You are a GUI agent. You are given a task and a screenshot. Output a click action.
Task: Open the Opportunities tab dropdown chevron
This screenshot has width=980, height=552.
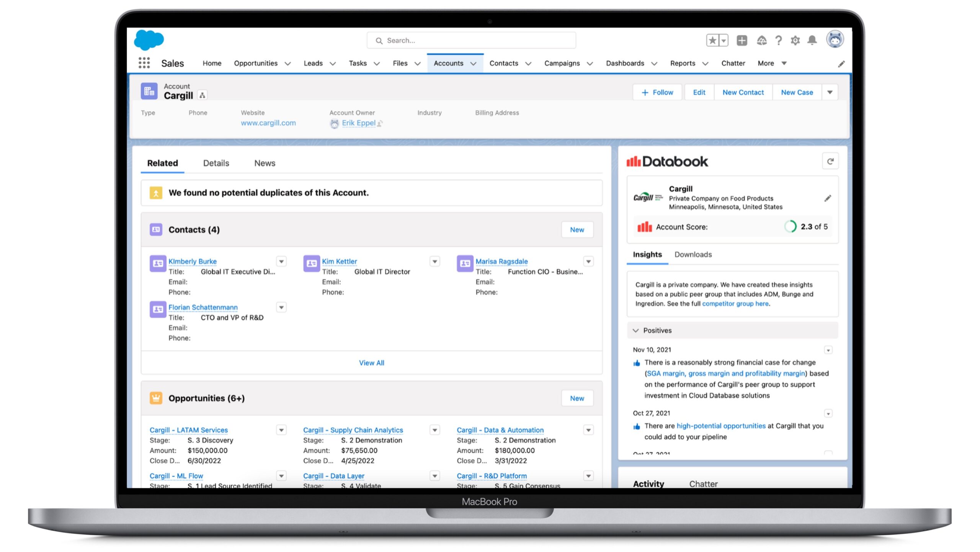point(287,64)
